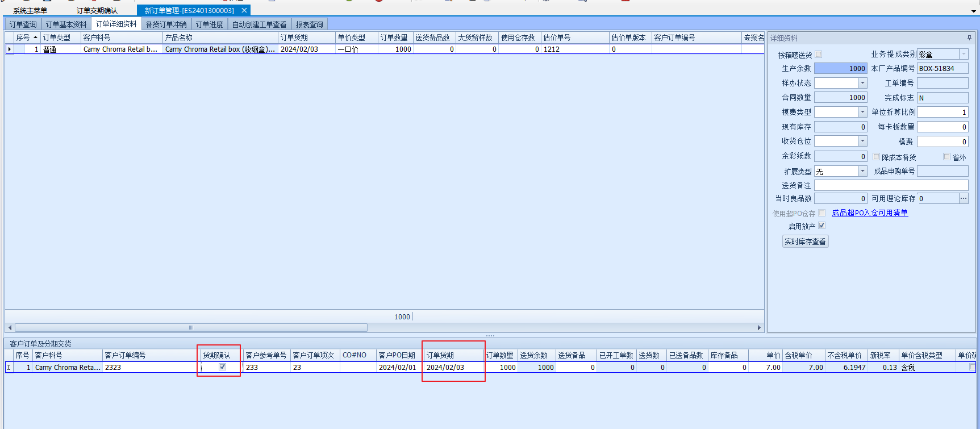Click the left arrow of the horizontal scrollbar
This screenshot has height=429, width=980.
[x=10, y=327]
